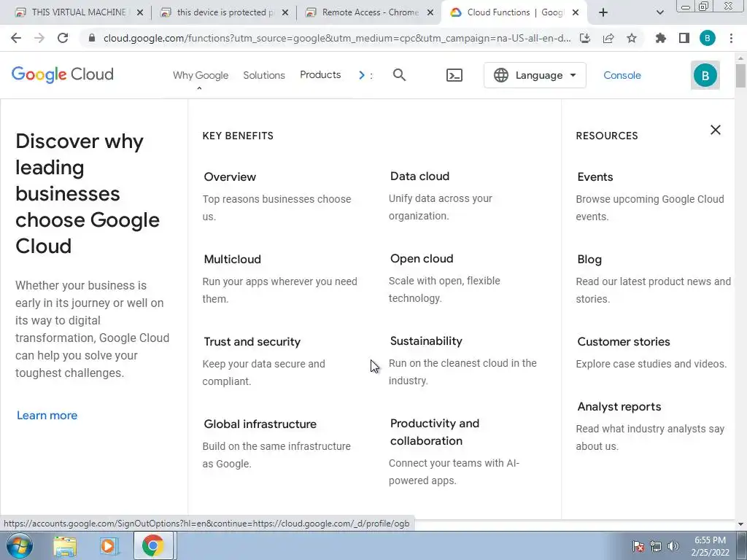
Task: Click the Google Cloud search magnifier icon
Action: (399, 75)
